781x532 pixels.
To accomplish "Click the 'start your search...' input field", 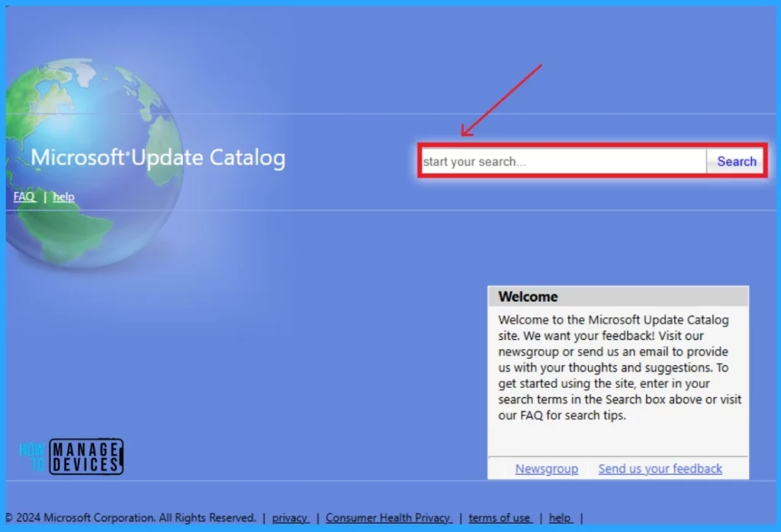I will 564,162.
